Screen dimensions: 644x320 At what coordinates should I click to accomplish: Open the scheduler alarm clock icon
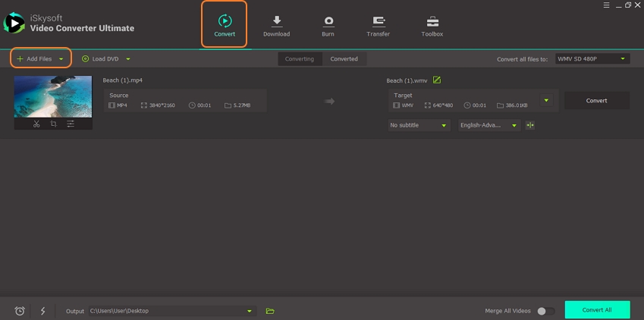point(20,311)
